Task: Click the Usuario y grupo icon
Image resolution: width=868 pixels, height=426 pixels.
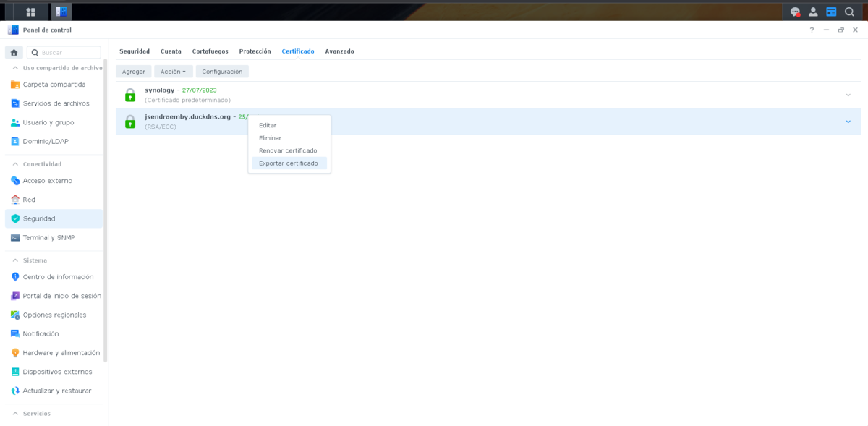Action: coord(15,122)
